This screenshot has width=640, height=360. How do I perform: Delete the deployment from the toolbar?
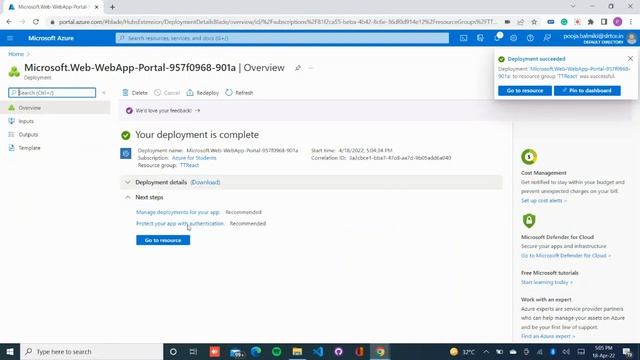[x=135, y=93]
